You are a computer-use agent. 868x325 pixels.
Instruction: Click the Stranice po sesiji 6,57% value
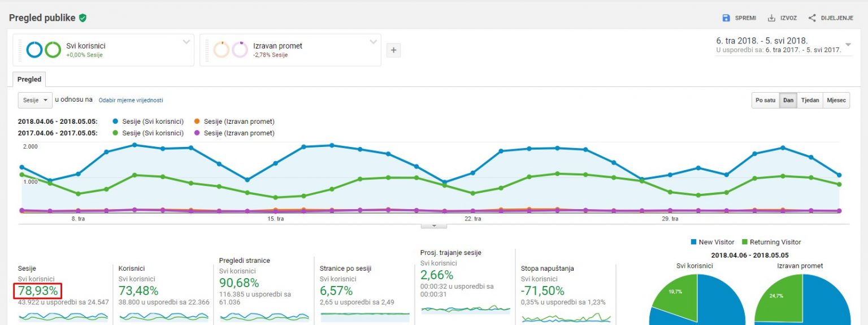[336, 291]
